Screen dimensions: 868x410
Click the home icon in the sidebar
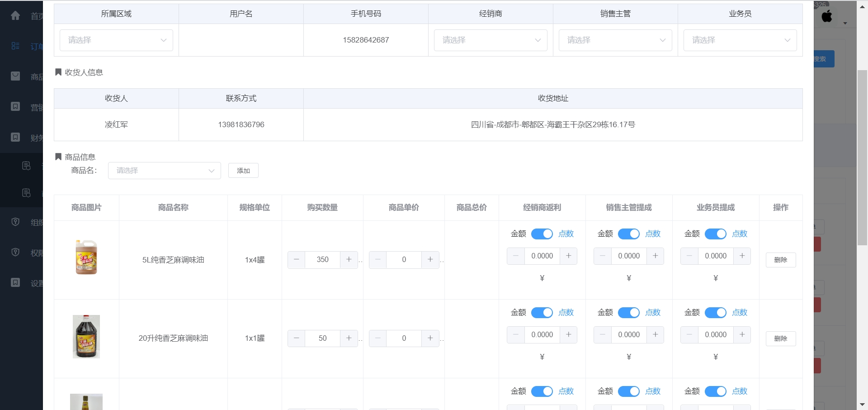(15, 16)
